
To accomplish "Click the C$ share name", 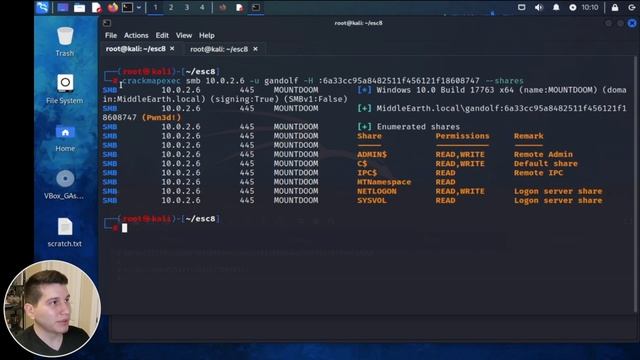I will pos(362,163).
